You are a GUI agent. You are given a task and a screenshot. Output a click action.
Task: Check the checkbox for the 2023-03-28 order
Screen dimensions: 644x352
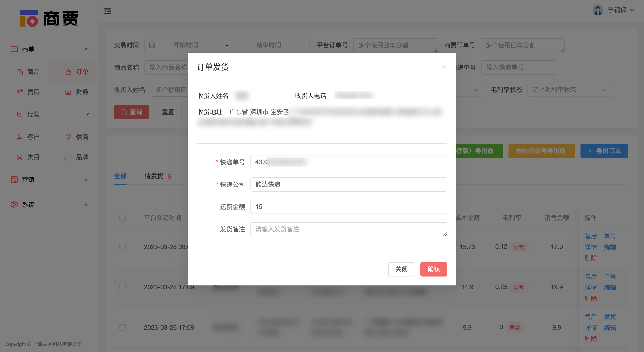123,247
